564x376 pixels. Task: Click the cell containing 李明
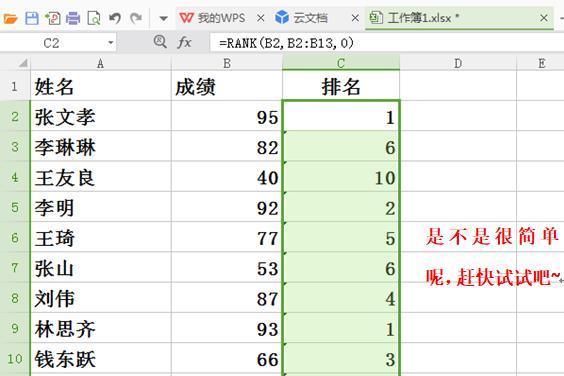tap(101, 207)
